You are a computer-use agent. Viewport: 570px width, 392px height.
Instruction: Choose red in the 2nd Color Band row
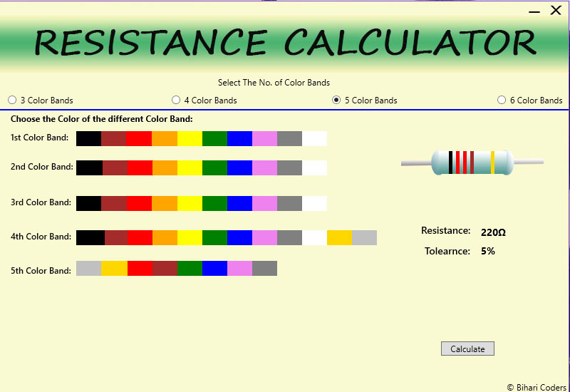[140, 167]
